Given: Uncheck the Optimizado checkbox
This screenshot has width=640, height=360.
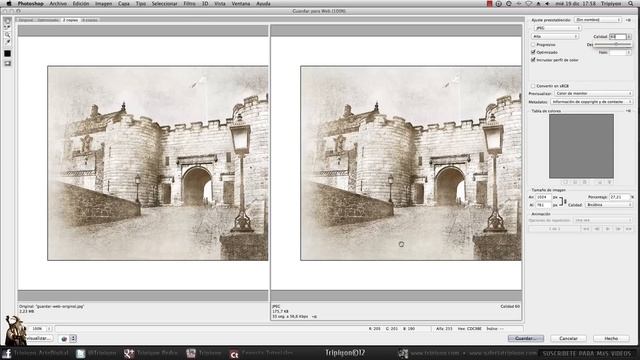Looking at the screenshot, I should point(533,52).
